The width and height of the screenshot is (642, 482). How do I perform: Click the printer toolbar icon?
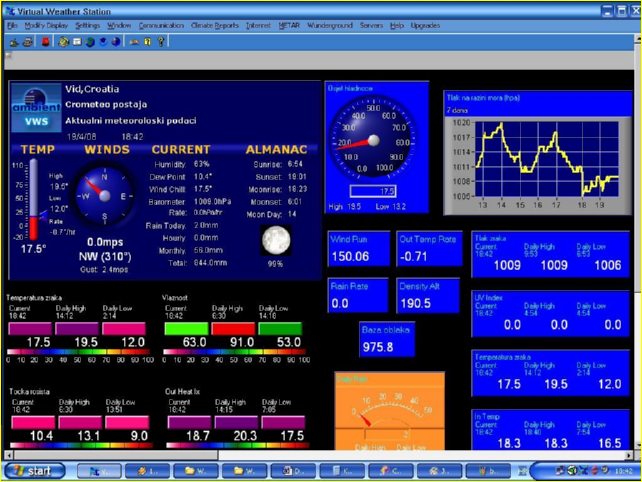(27, 42)
